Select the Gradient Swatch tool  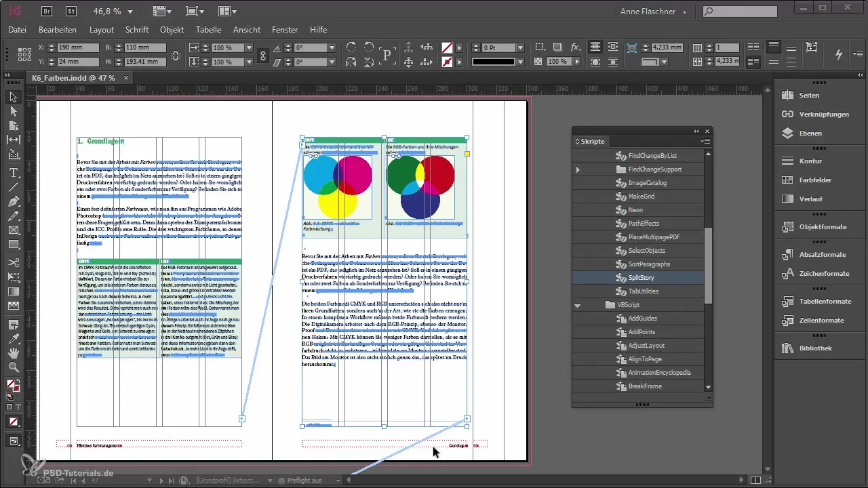(x=14, y=291)
